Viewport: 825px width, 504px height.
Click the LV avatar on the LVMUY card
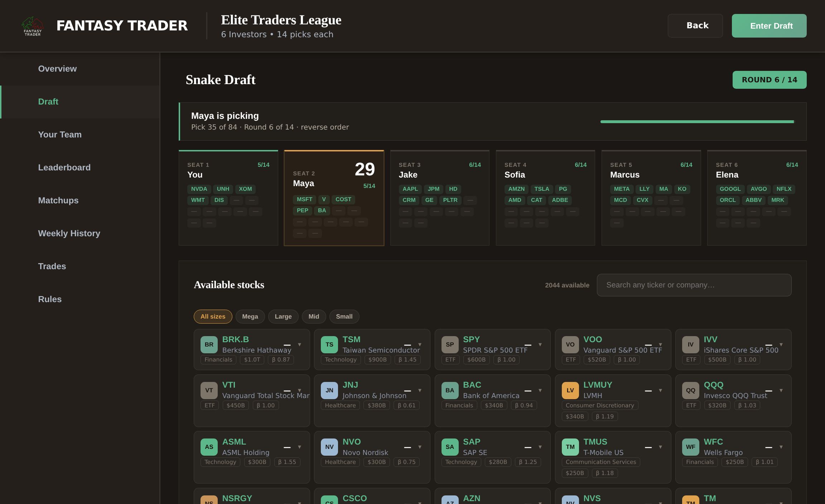pos(570,391)
